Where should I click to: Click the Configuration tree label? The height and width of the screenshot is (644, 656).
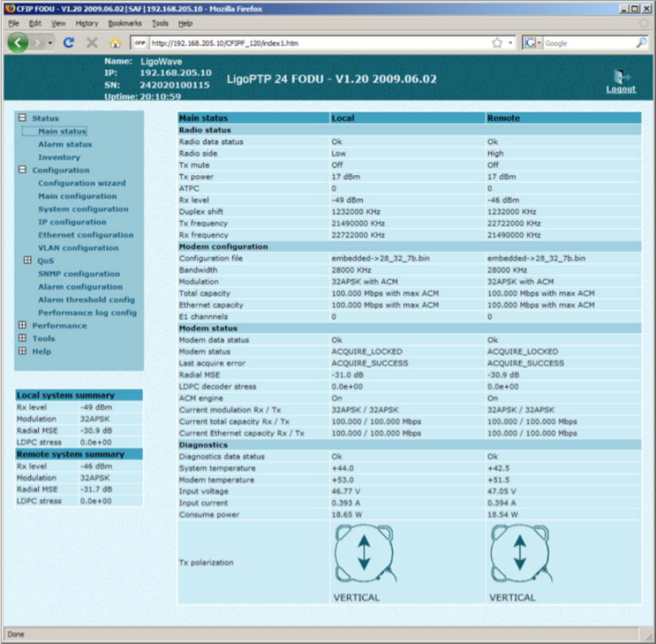(60, 171)
